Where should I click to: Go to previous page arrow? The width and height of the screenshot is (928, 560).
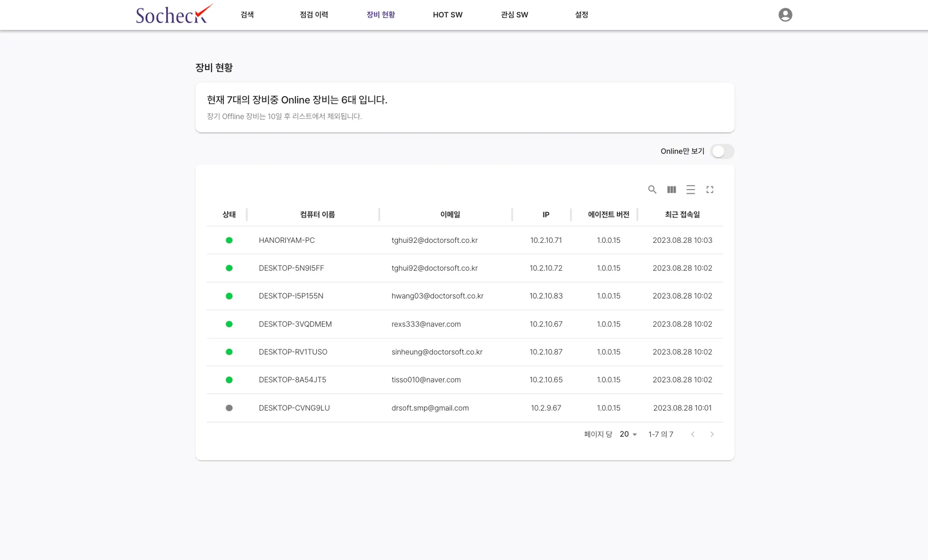(x=692, y=434)
